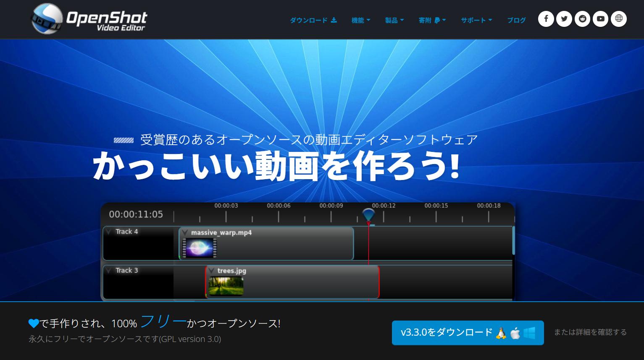Click the Linux penguin icon on download button
This screenshot has height=360, width=644.
point(501,333)
